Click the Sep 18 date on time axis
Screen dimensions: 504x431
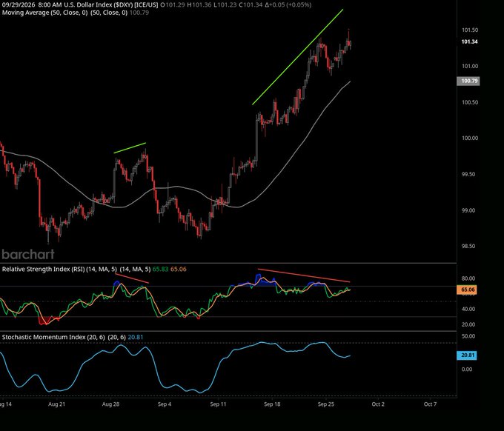(272, 404)
